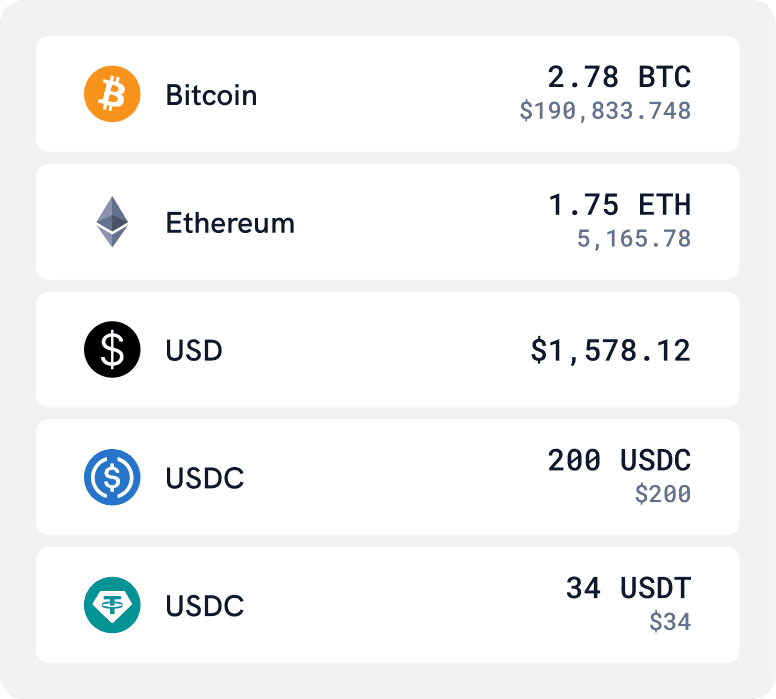Click the 34 USDT balance
This screenshot has height=699, width=776.
tap(628, 588)
